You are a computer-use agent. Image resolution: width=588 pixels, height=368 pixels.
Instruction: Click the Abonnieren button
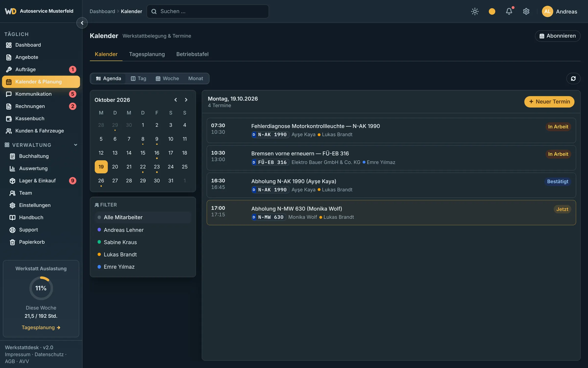click(558, 36)
